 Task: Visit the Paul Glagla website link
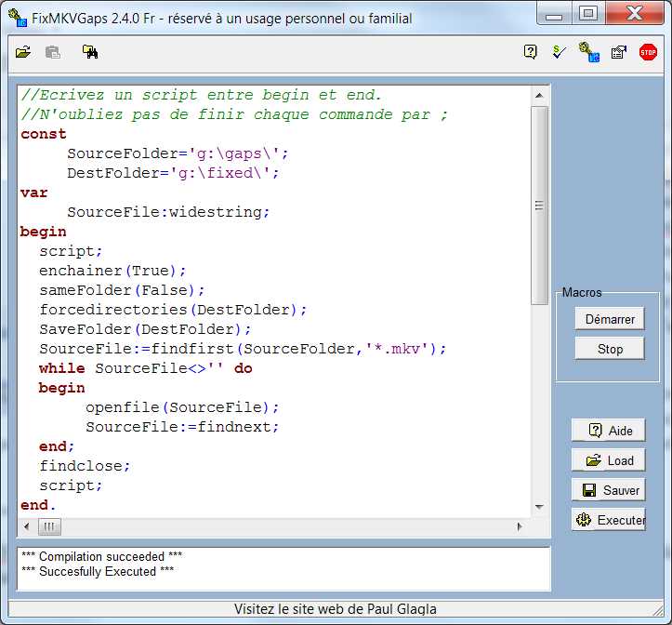click(x=336, y=609)
